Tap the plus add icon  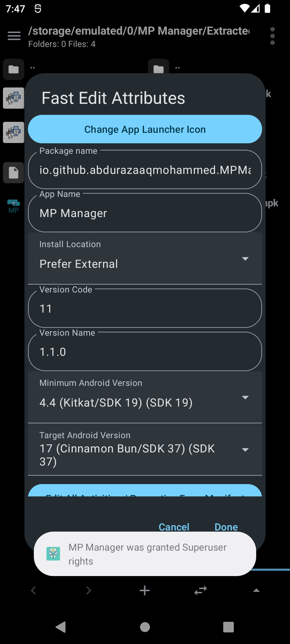145,590
